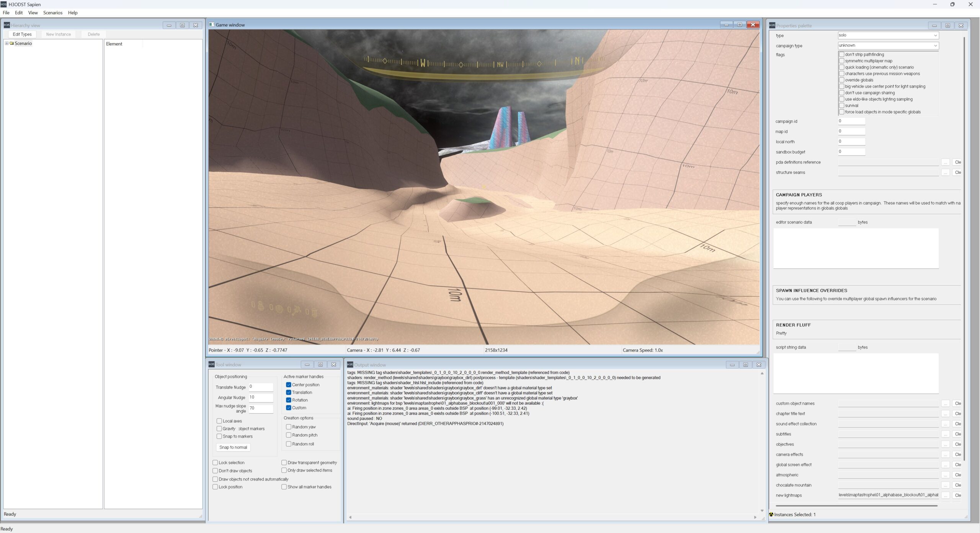Viewport: 980px width, 533px height.
Task: Click the Properties palette title icon
Action: [x=772, y=26]
